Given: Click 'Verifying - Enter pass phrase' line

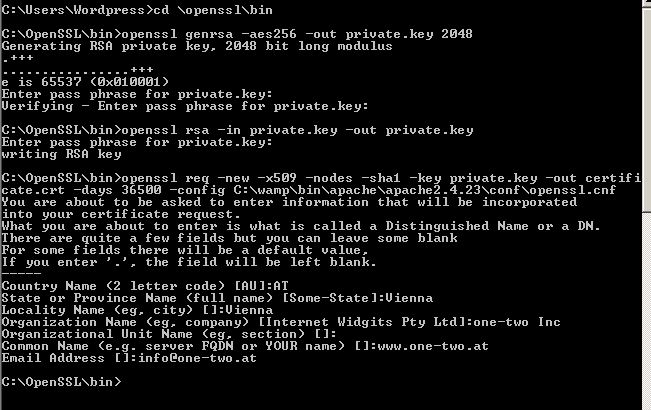Looking at the screenshot, I should coord(185,106).
